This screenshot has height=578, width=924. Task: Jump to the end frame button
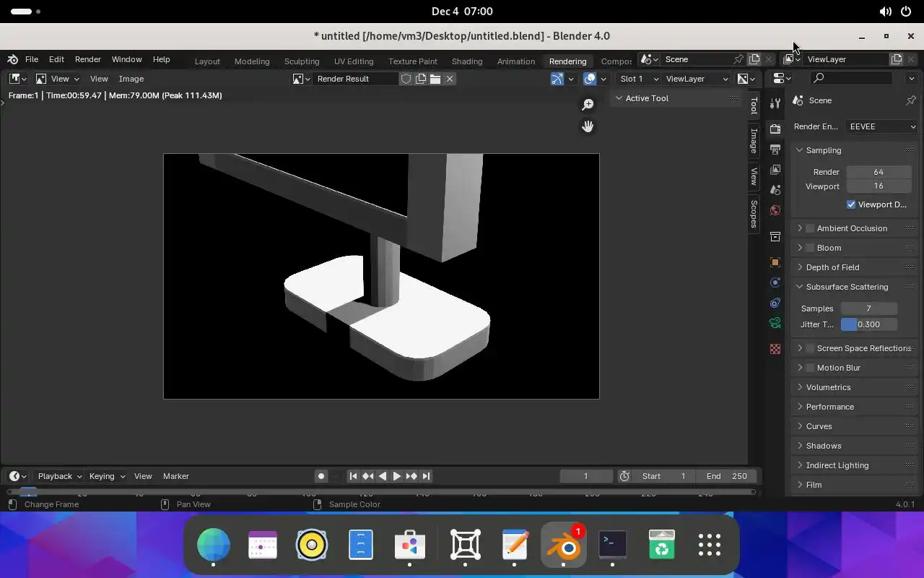tap(426, 476)
